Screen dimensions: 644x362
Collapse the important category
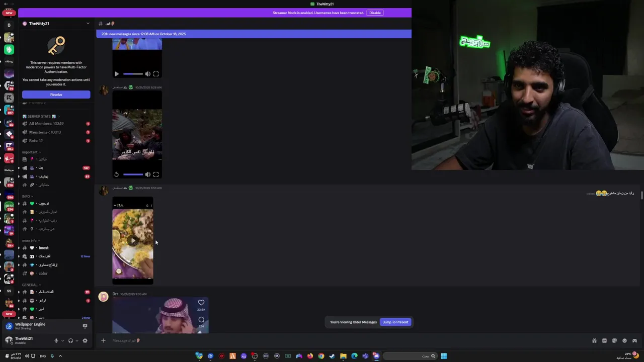point(31,152)
